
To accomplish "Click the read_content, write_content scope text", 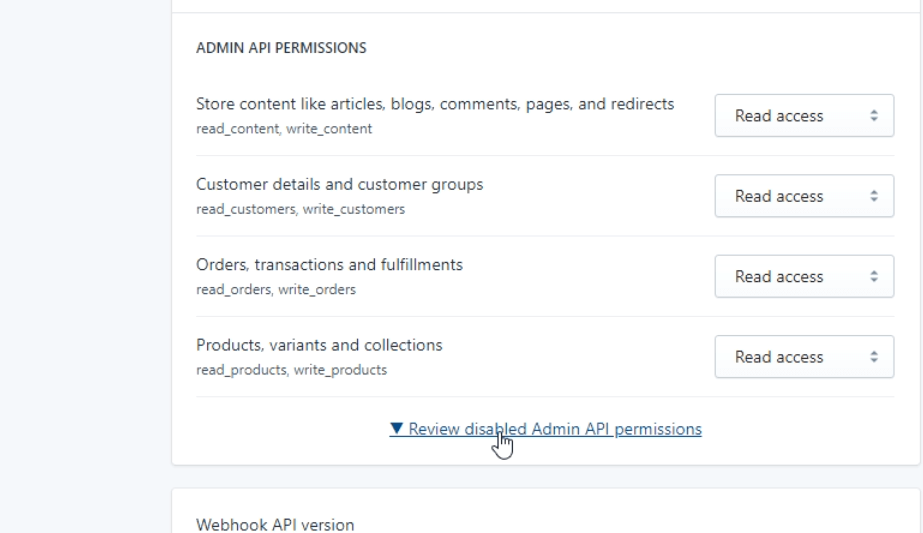I will 284,129.
